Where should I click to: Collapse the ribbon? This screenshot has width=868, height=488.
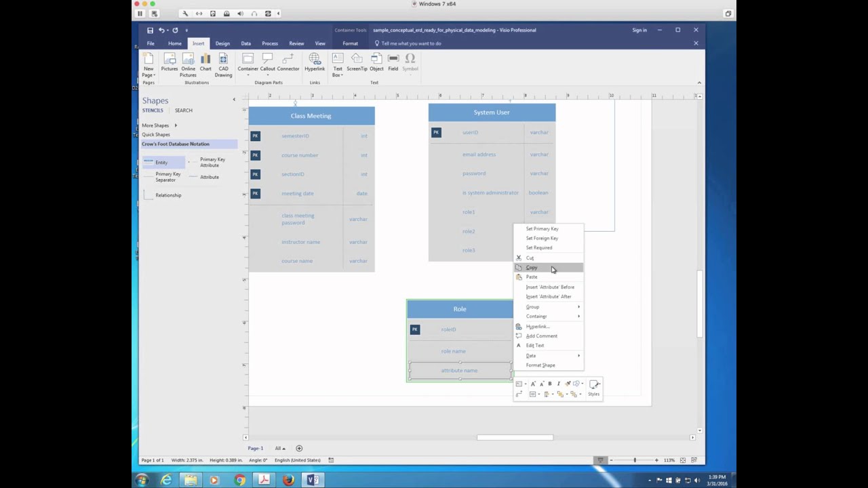699,83
